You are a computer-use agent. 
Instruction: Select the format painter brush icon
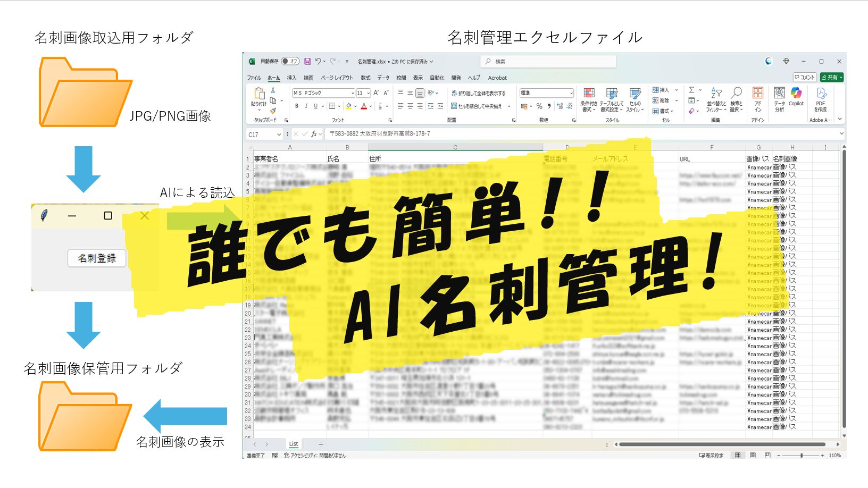click(x=273, y=111)
